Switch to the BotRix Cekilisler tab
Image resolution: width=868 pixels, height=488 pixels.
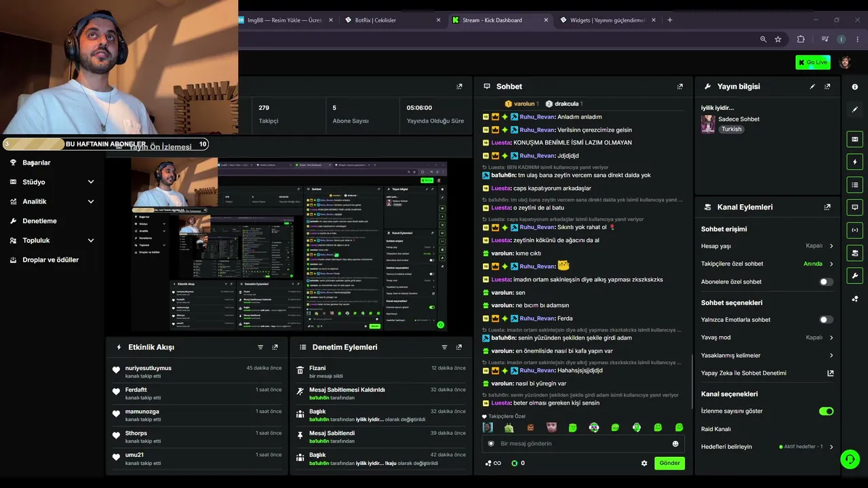click(x=392, y=20)
